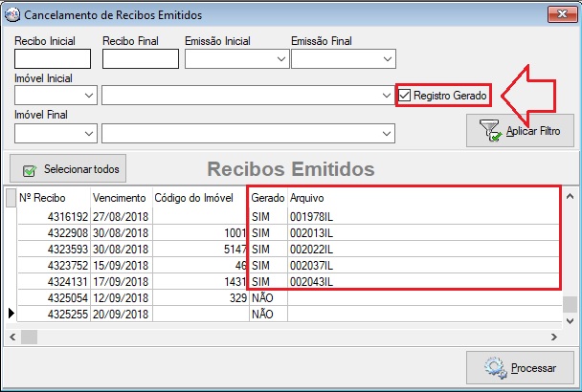
Task: Open the Emissão Final date dropdown
Action: (387, 59)
